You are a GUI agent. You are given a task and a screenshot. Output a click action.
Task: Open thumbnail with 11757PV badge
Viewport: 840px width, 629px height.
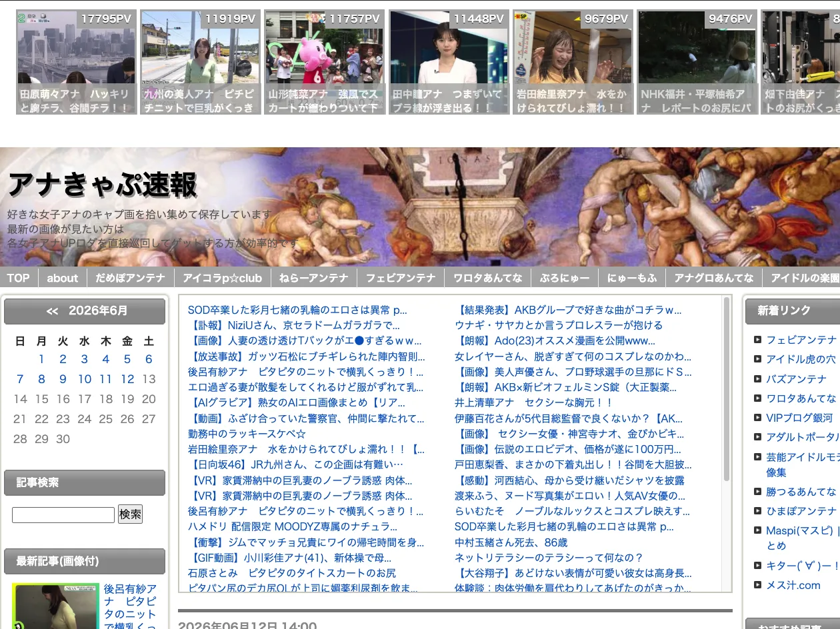[325, 62]
